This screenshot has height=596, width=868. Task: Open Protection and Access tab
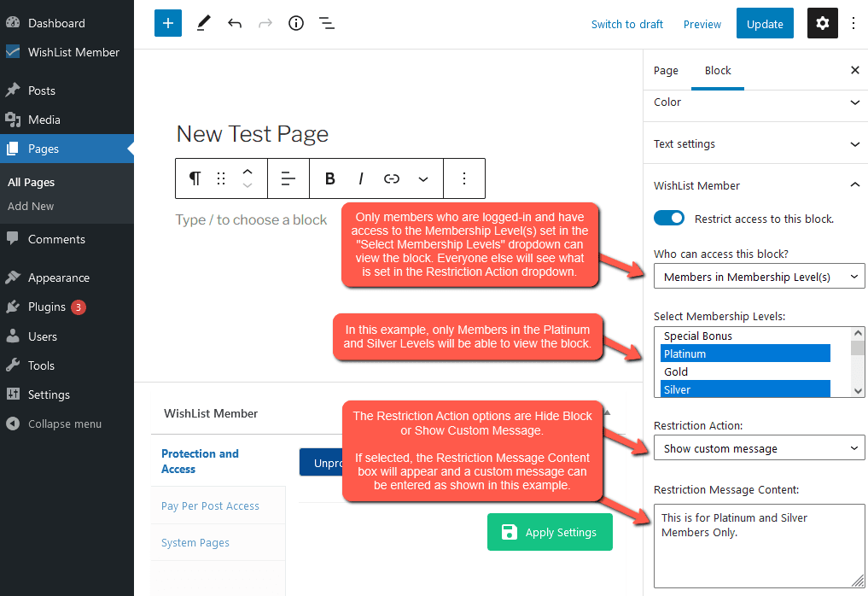point(218,461)
